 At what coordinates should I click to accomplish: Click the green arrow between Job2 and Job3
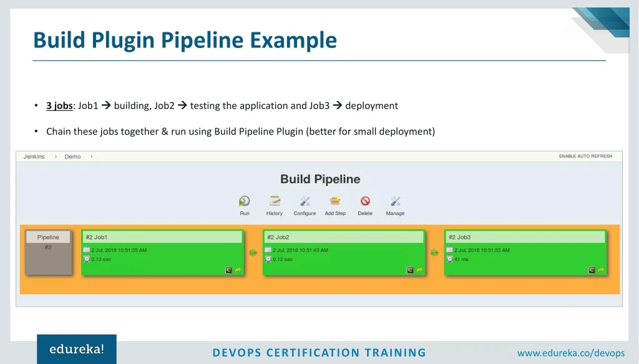[x=434, y=252]
